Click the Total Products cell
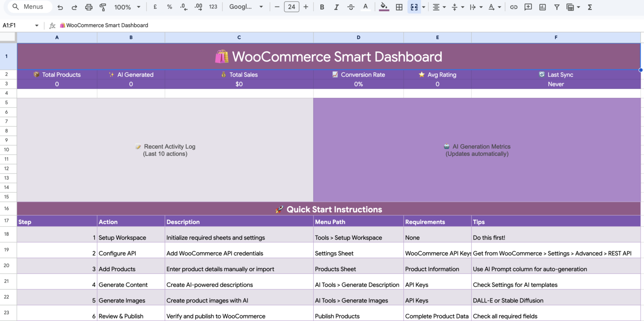Screen dimensions: 644x321 click(57, 75)
